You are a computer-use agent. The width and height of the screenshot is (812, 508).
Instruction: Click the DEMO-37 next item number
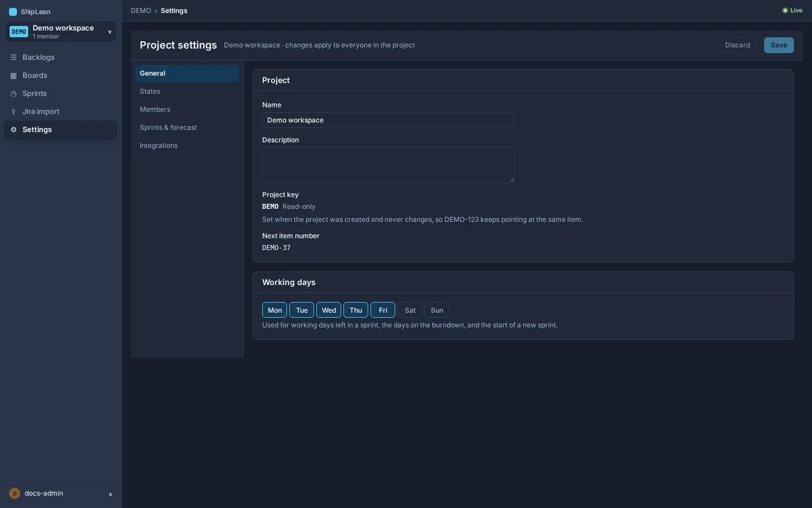coord(276,248)
